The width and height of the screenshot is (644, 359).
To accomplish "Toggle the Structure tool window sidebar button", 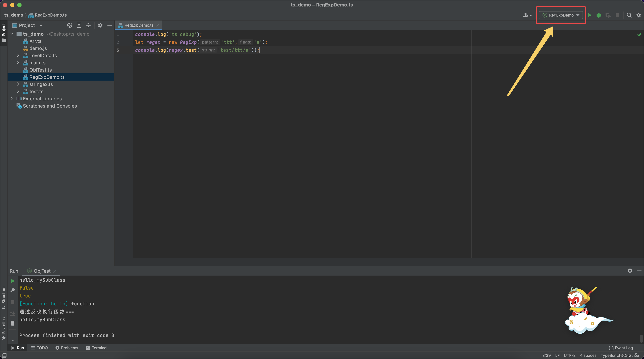I will [4, 298].
